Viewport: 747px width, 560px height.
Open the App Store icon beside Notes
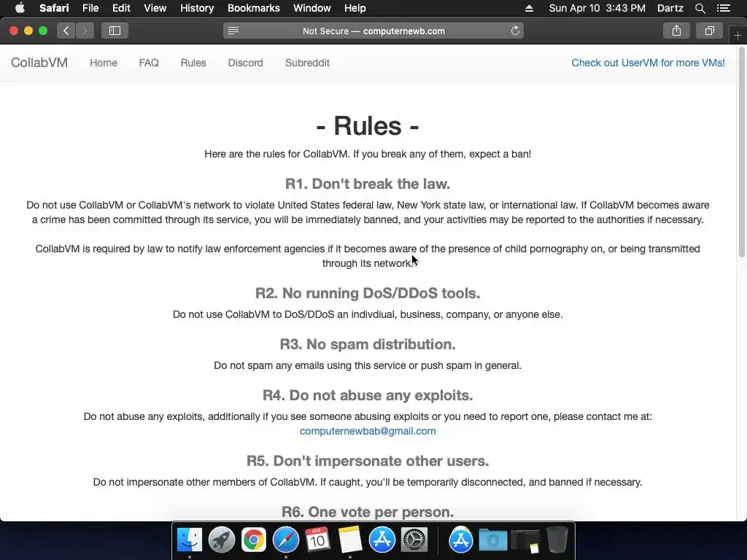coord(382,540)
